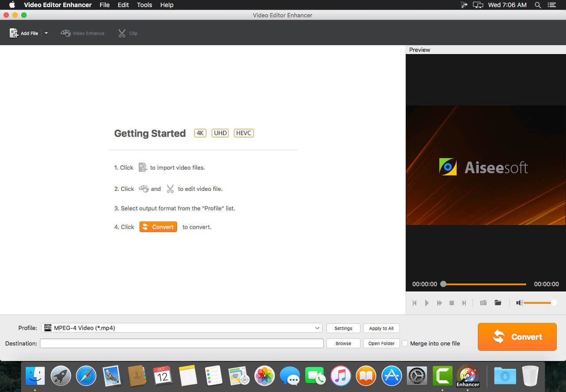Viewport: 566px width, 392px height.
Task: Open the App Store from the Dock
Action: click(x=392, y=376)
